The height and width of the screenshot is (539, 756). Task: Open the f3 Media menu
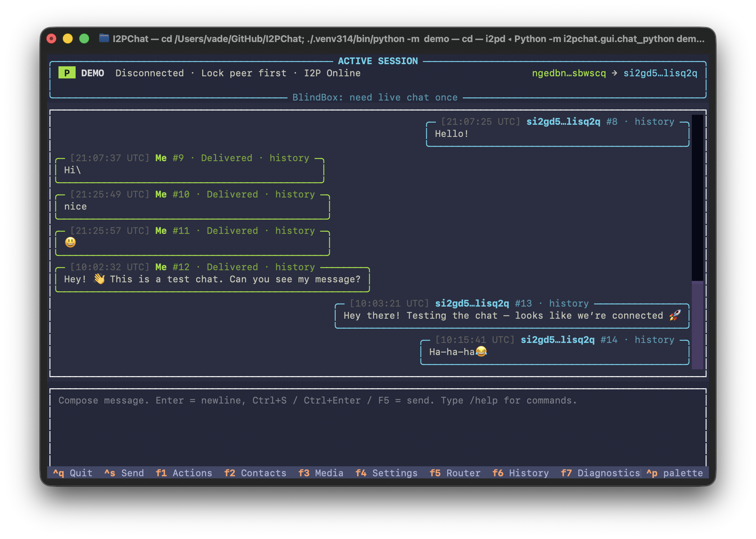321,473
